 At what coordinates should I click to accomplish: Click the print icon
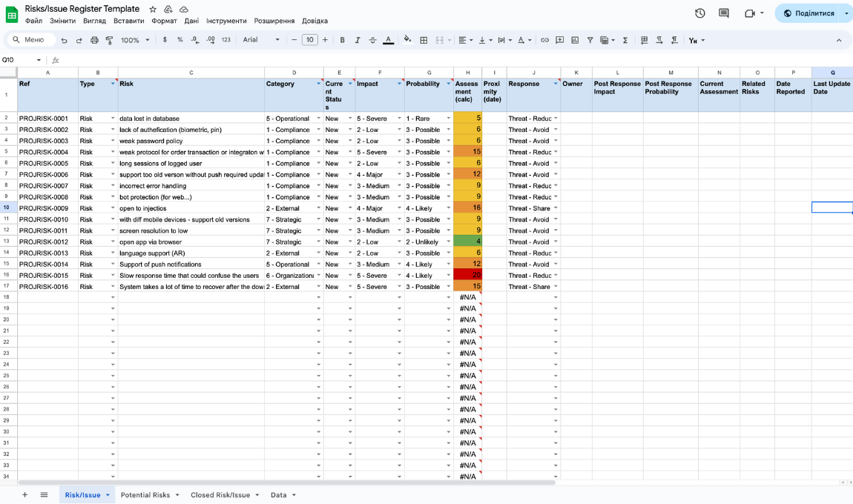(x=94, y=40)
